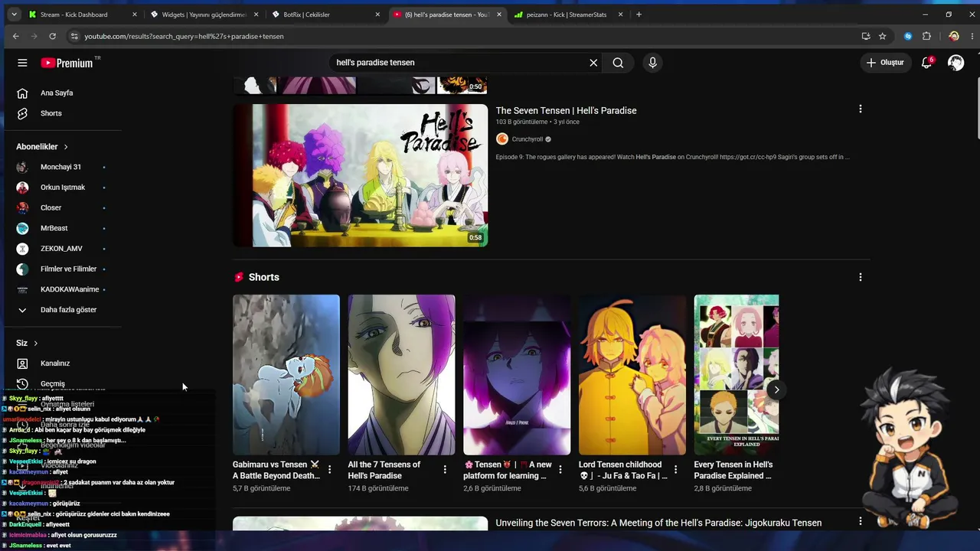View site information beside the URL
The height and width of the screenshot is (551, 980).
[74, 36]
